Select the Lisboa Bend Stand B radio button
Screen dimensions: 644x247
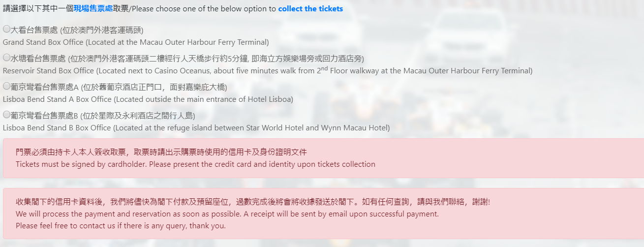(x=6, y=115)
